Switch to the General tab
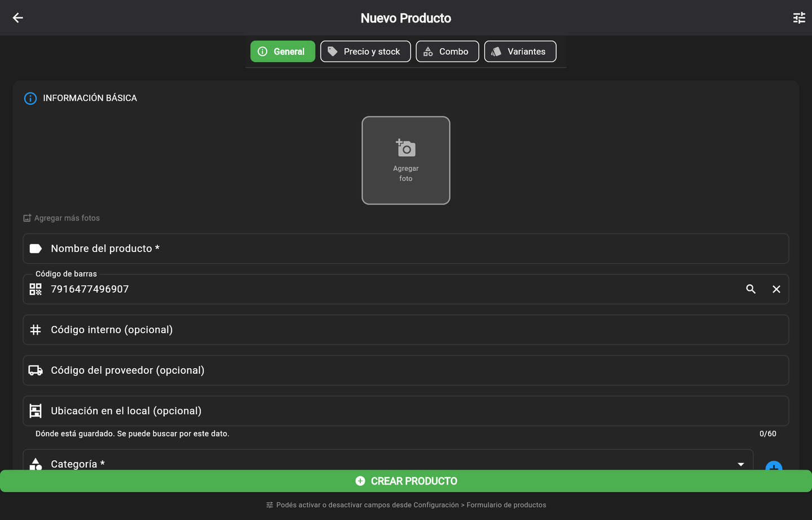 click(283, 51)
